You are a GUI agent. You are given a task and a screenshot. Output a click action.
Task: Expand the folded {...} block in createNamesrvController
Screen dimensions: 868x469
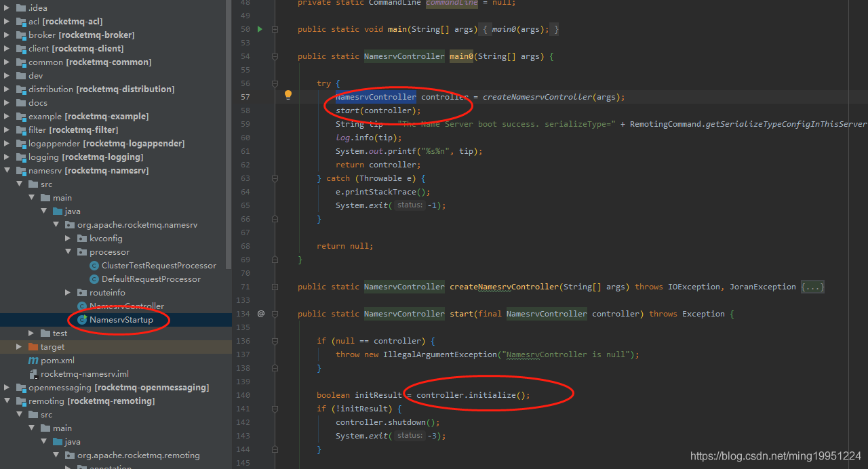(812, 287)
